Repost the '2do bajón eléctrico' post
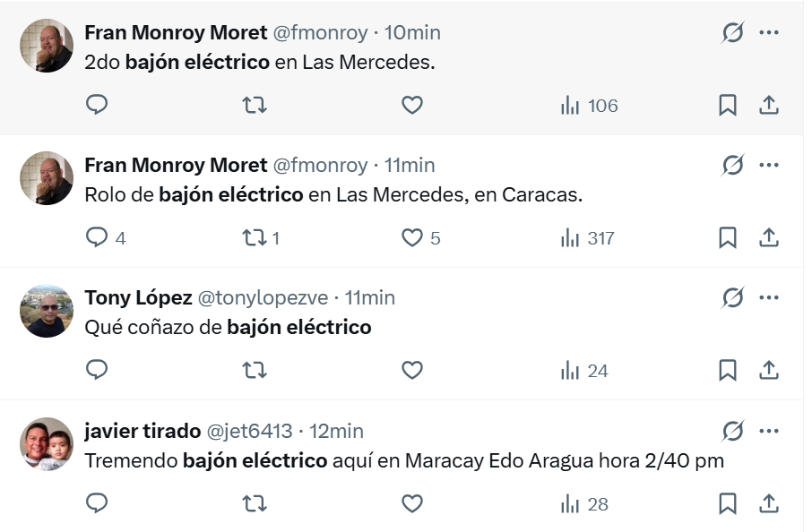This screenshot has width=812, height=532. [x=255, y=106]
